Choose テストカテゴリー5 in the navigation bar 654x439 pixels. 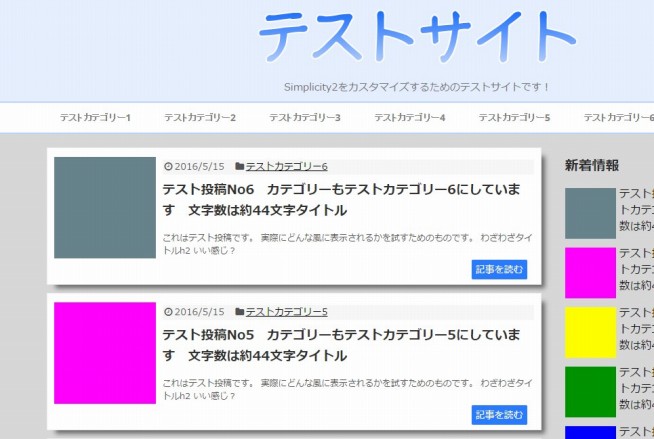tap(514, 118)
